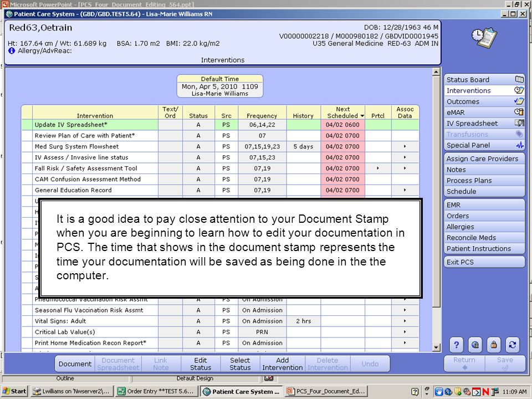Select Interventions in the side menu
This screenshot has height=399, width=532.
[484, 90]
